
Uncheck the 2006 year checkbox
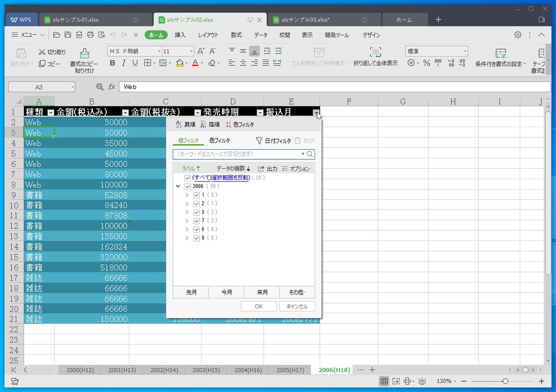pos(188,187)
